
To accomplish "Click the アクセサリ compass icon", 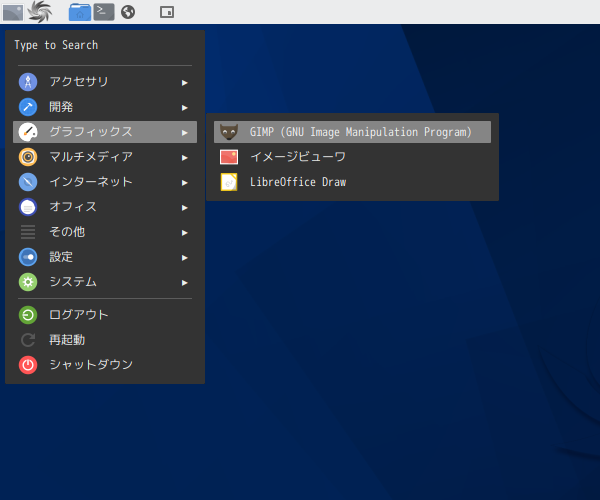I will pos(28,82).
